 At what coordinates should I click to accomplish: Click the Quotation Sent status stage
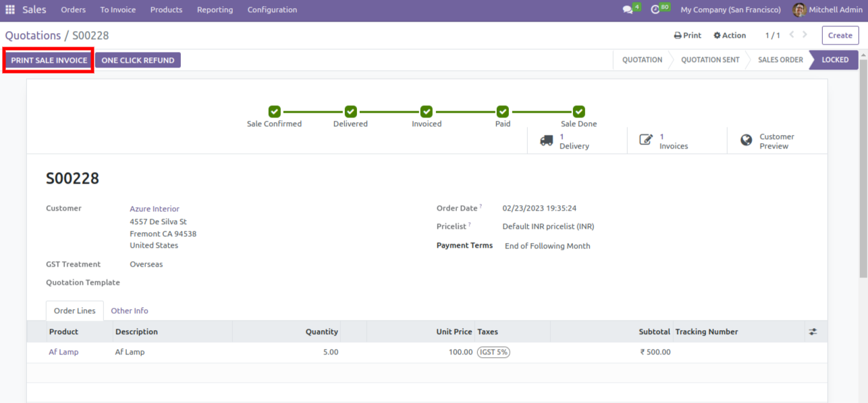pyautogui.click(x=709, y=60)
